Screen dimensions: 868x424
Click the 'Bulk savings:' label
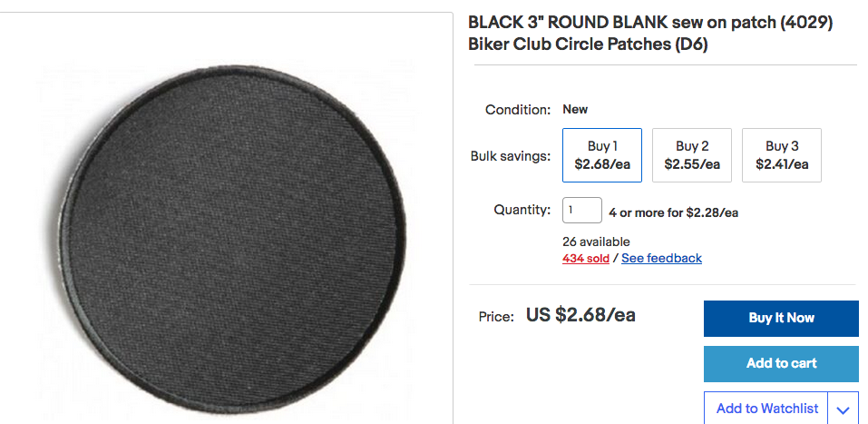(511, 156)
